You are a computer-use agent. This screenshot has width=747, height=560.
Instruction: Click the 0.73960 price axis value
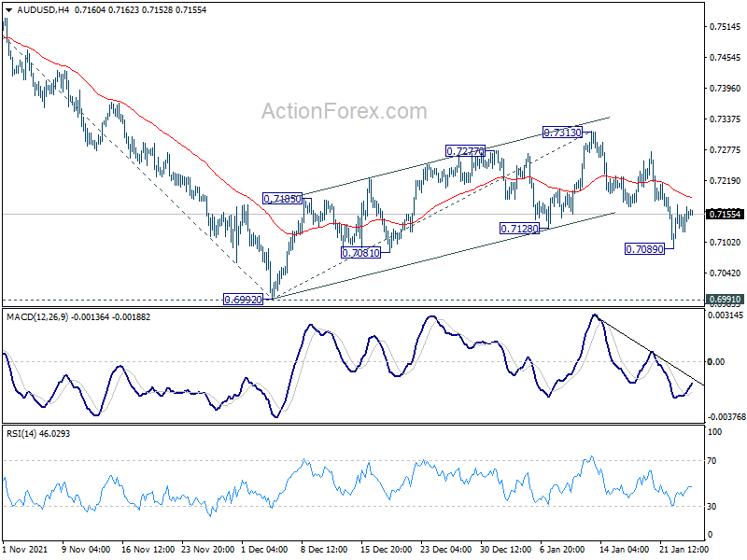pyautogui.click(x=726, y=88)
